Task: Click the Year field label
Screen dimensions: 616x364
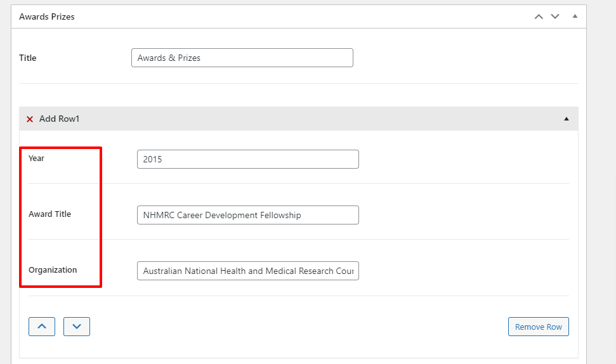Action: click(37, 159)
